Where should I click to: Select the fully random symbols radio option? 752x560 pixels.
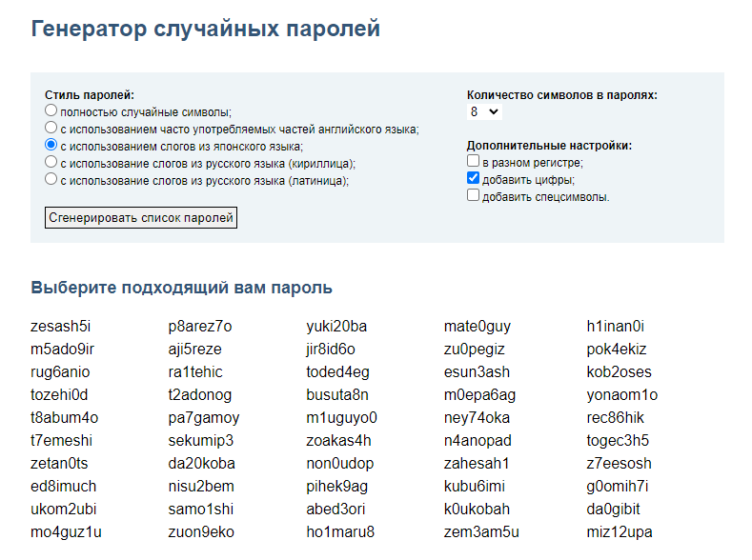coord(51,110)
